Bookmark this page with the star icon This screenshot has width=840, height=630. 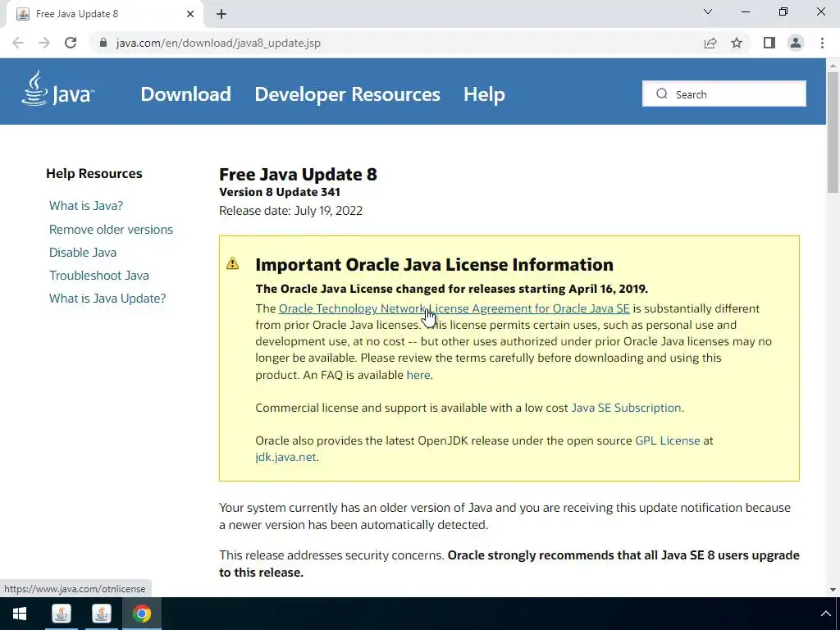[x=737, y=43]
